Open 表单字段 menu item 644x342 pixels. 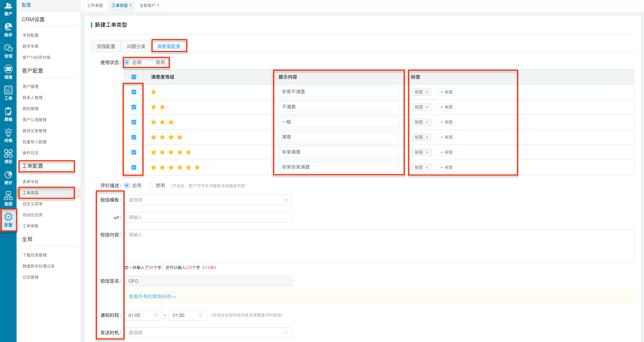[31, 182]
